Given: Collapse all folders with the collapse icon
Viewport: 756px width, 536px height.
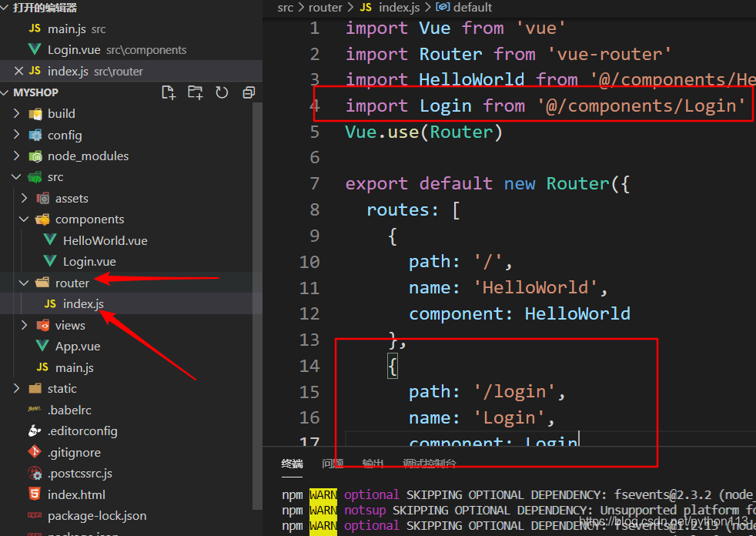Looking at the screenshot, I should (249, 92).
